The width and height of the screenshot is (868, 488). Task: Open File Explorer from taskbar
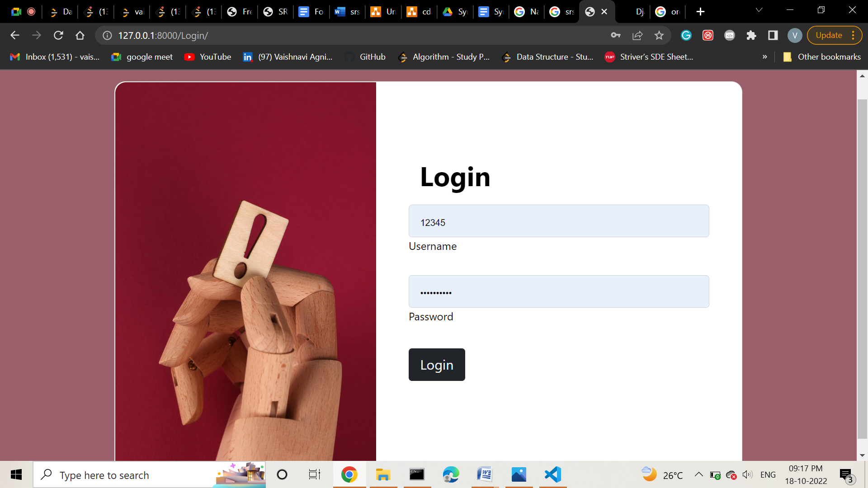tap(383, 474)
